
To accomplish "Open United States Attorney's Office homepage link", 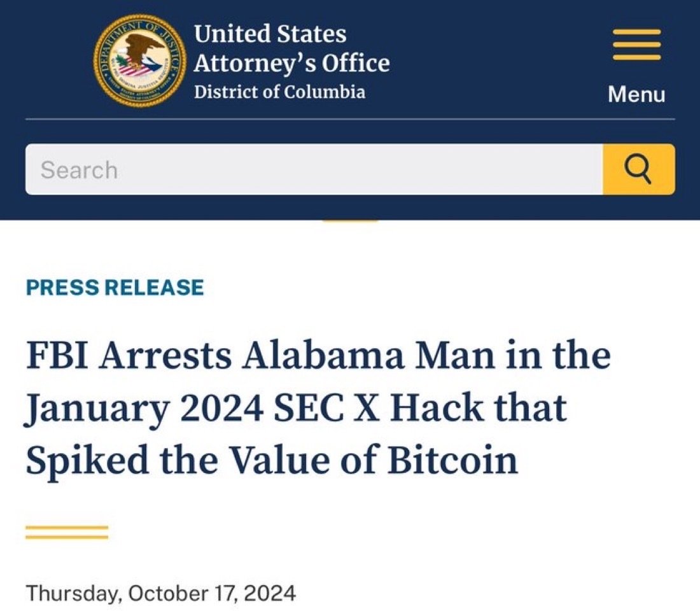I will pyautogui.click(x=291, y=62).
